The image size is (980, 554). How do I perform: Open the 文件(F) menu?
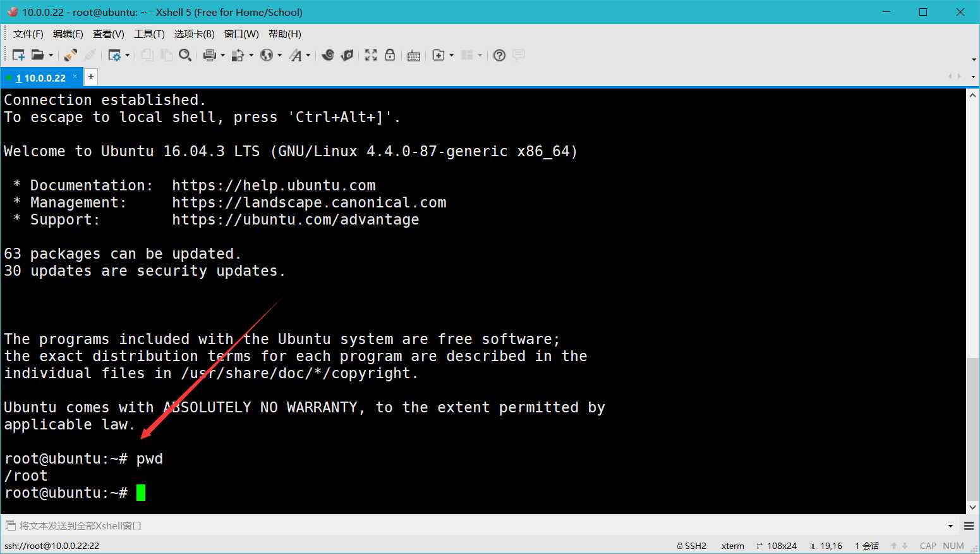tap(28, 34)
